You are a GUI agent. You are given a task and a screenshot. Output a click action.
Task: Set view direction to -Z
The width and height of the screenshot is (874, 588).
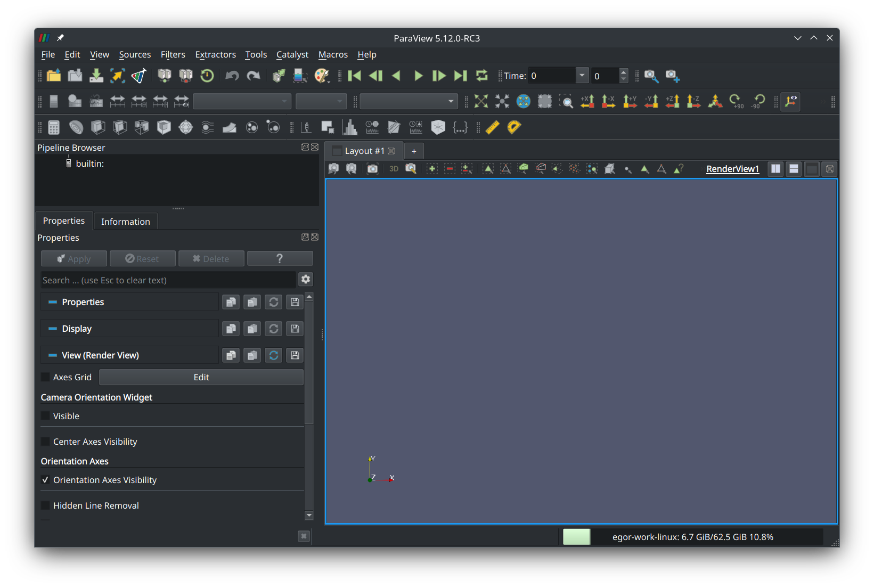tap(694, 101)
